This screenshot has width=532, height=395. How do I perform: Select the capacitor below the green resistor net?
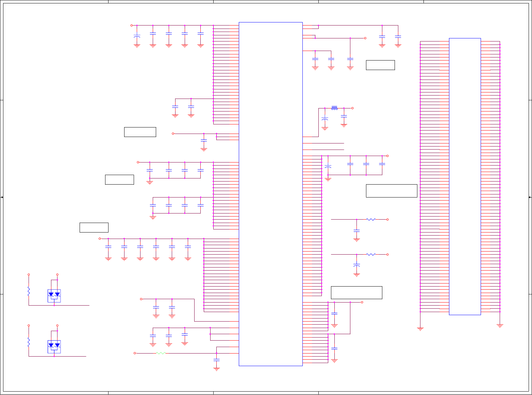[216, 360]
